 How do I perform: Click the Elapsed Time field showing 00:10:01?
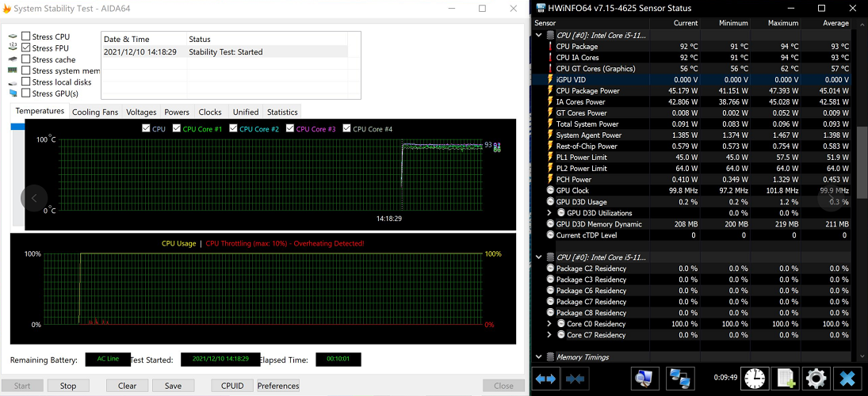pos(338,359)
